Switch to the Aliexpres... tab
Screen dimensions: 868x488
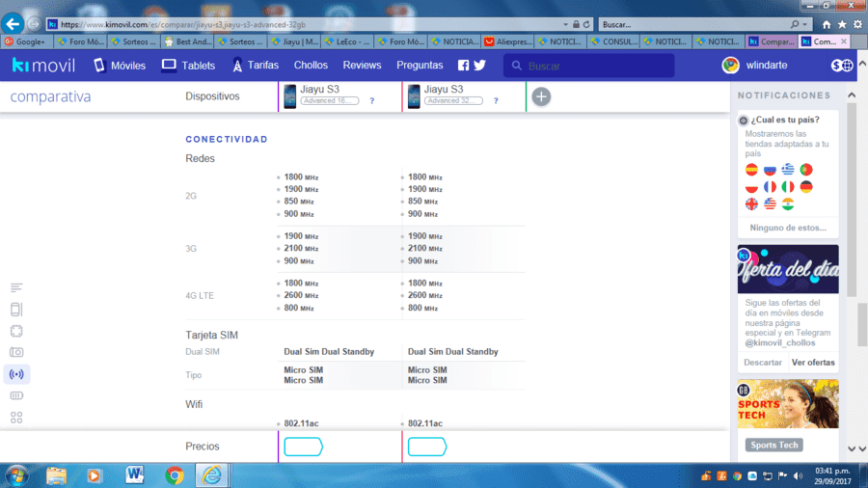(508, 41)
